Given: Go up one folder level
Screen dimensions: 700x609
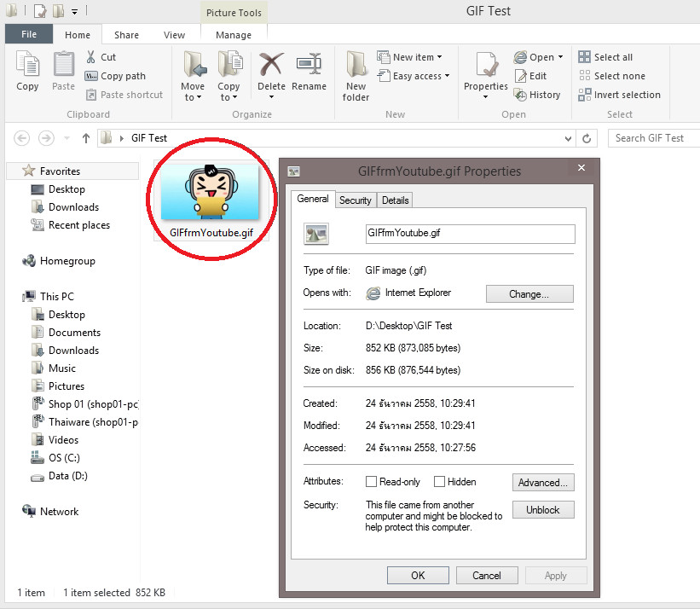Looking at the screenshot, I should [x=86, y=138].
